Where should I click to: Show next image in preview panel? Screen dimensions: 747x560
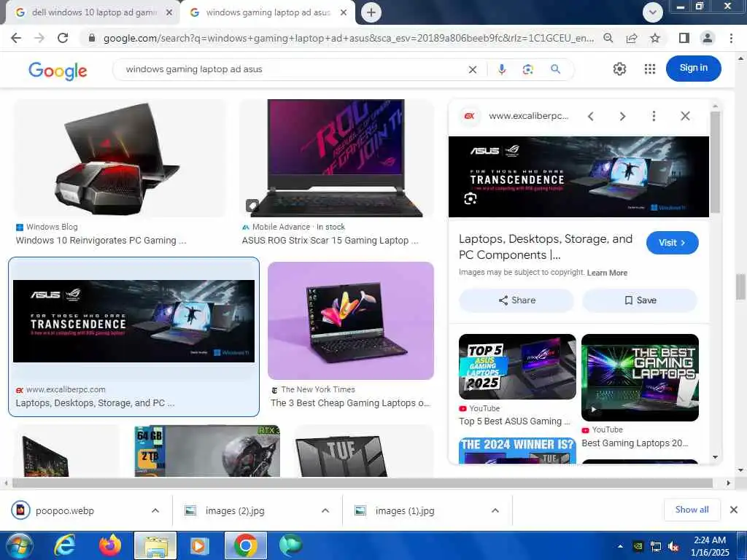tap(622, 116)
